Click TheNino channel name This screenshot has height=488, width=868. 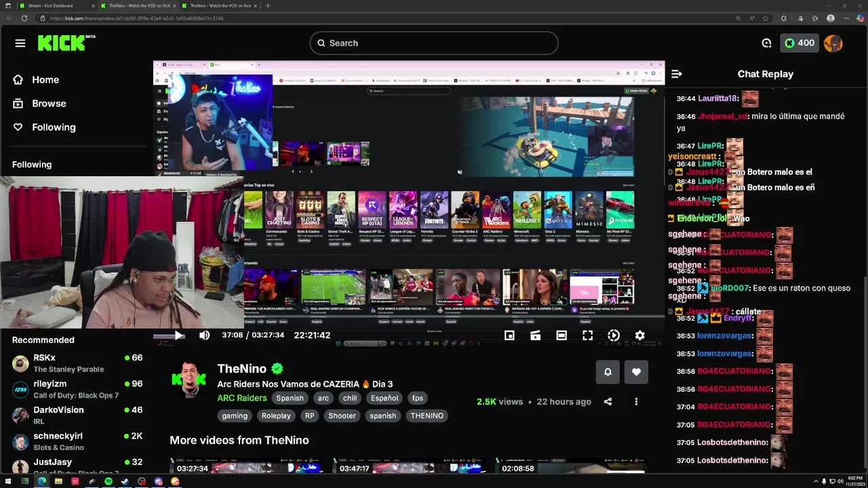click(242, 369)
